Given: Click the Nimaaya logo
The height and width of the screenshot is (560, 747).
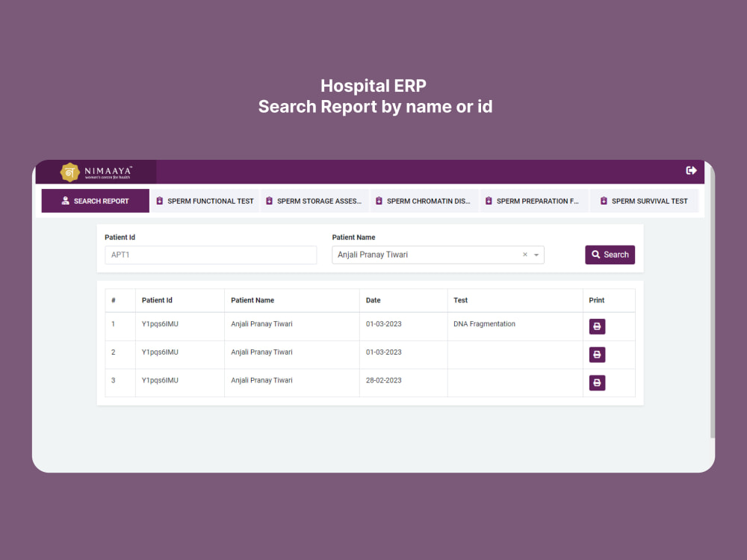Looking at the screenshot, I should 96,172.
